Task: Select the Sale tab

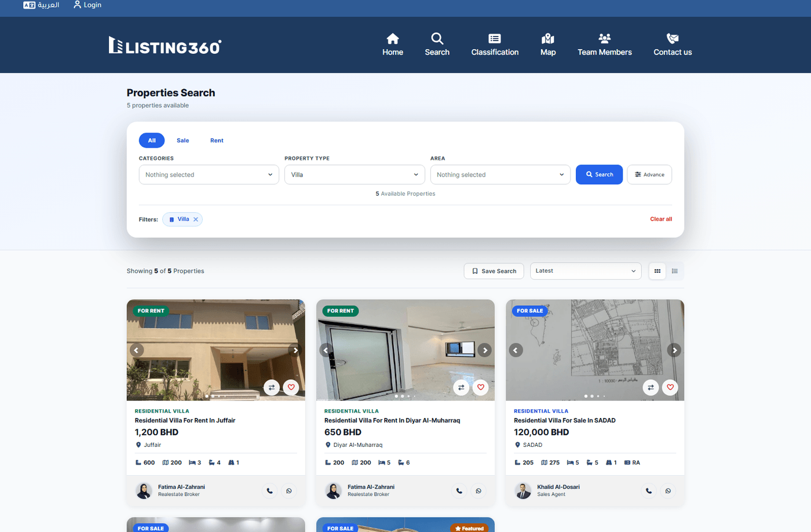Action: point(183,141)
